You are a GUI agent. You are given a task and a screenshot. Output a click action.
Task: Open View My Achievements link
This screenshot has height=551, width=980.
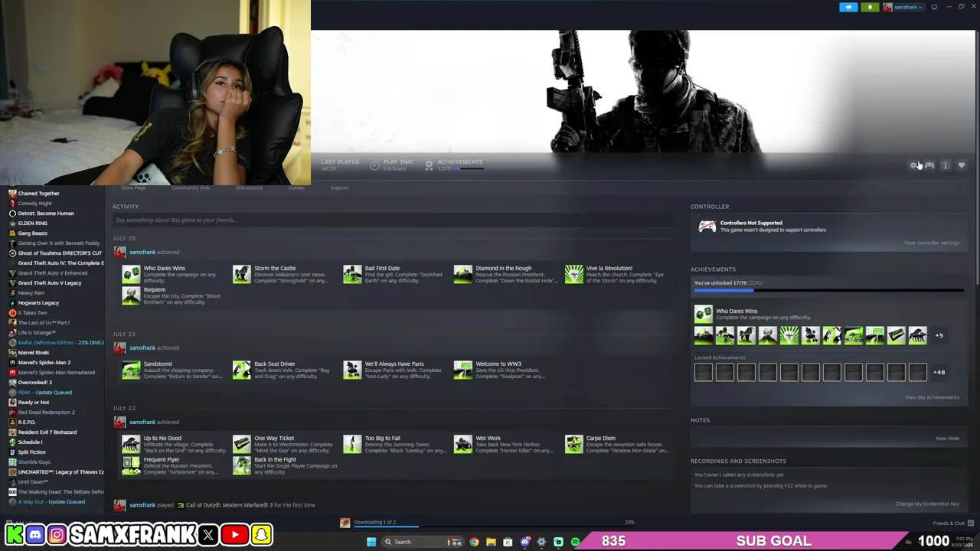(x=932, y=397)
